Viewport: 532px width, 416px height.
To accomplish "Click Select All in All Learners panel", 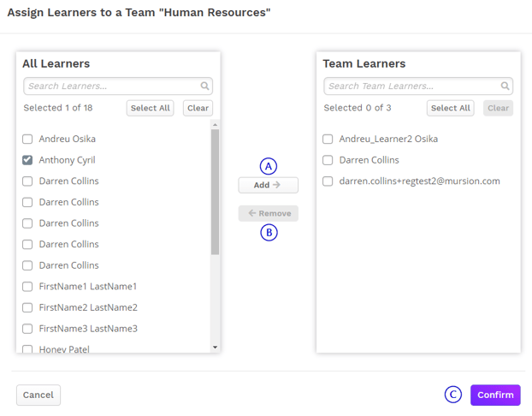I will click(151, 108).
